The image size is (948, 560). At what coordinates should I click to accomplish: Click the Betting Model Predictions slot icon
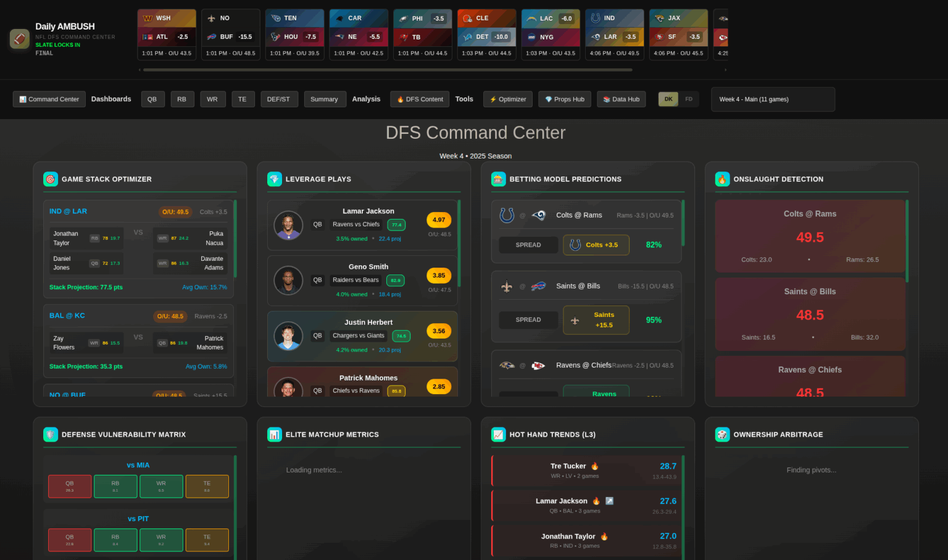point(498,179)
